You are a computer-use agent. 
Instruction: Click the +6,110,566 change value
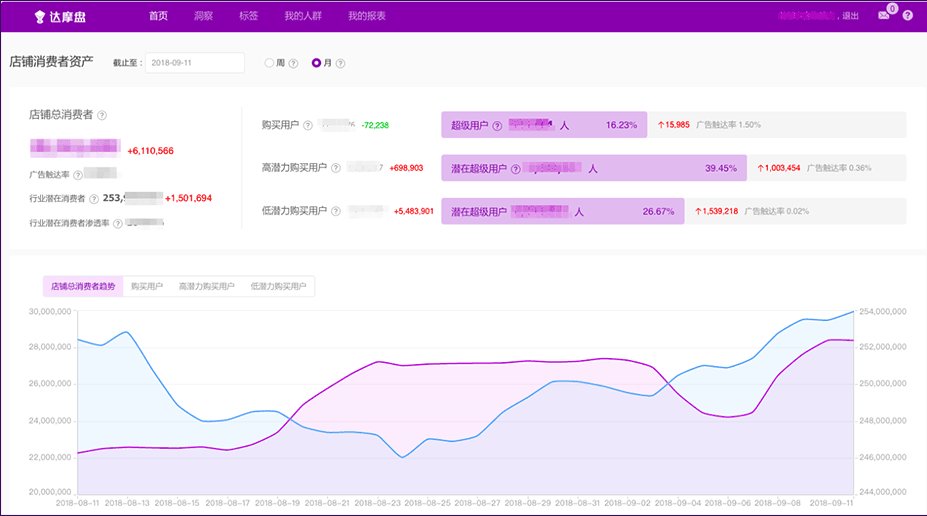point(151,151)
